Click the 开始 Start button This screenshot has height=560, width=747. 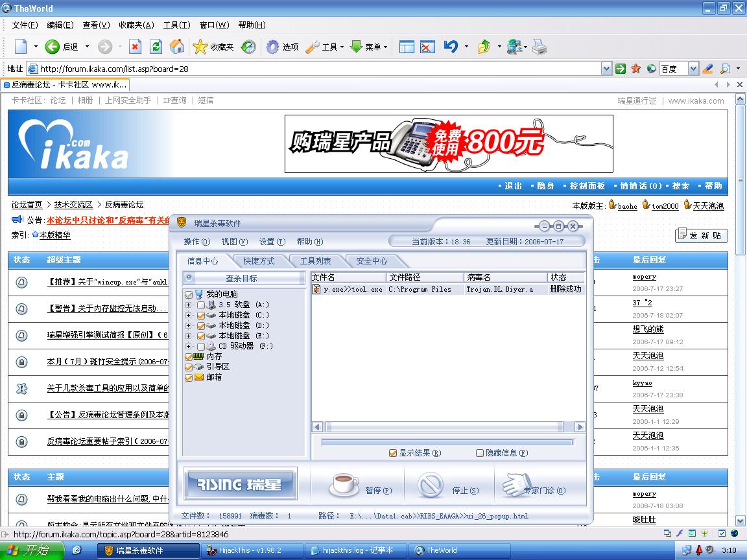[31, 550]
